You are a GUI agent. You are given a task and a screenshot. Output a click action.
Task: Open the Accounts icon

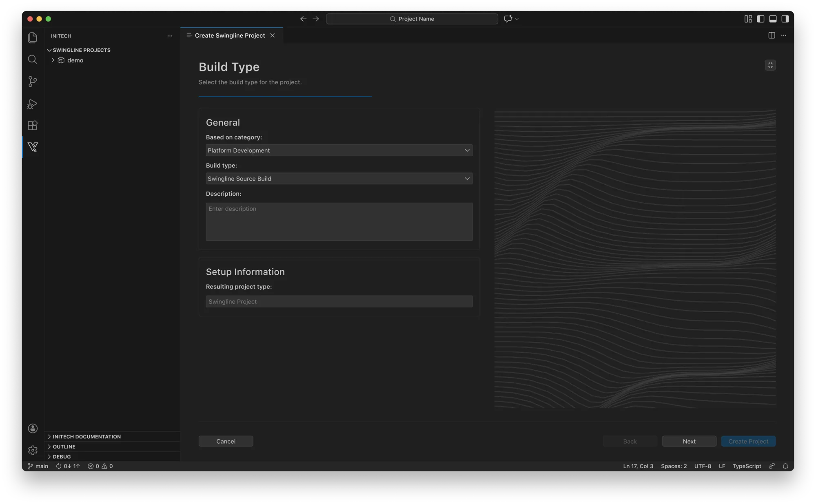click(33, 428)
